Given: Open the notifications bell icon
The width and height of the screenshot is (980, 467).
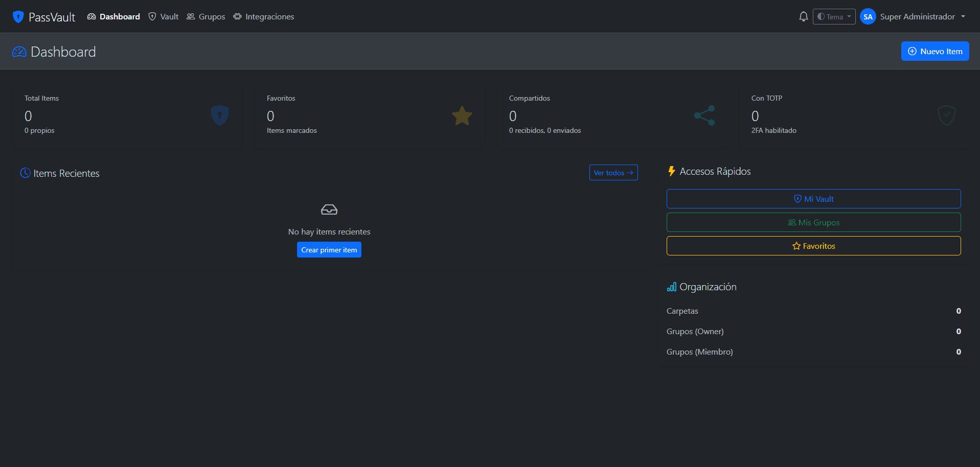Looking at the screenshot, I should 803,17.
